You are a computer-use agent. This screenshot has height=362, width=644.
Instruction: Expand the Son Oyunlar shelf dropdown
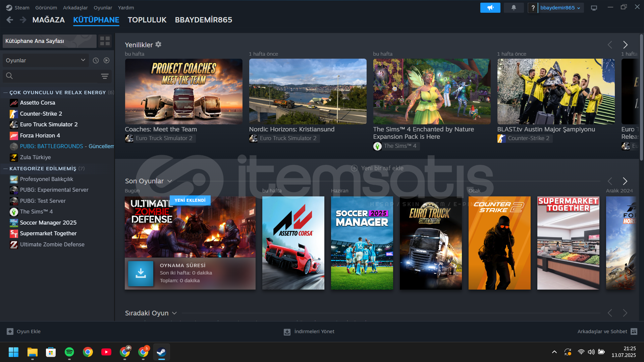(169, 181)
